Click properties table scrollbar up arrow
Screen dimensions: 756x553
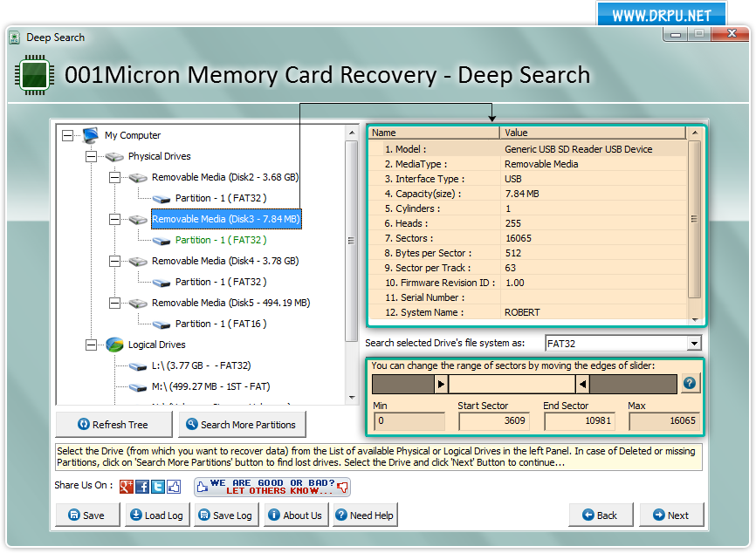point(694,133)
